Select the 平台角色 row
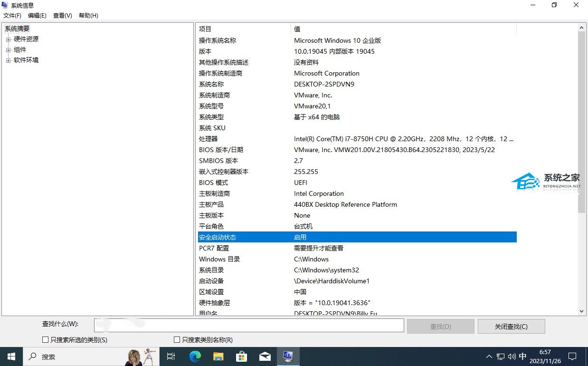This screenshot has height=366, width=588. pyautogui.click(x=357, y=226)
